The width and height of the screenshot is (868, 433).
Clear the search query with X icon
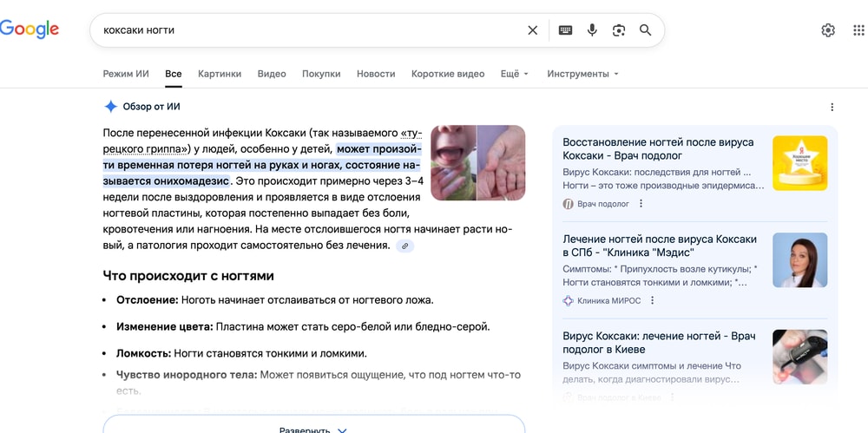tap(533, 30)
